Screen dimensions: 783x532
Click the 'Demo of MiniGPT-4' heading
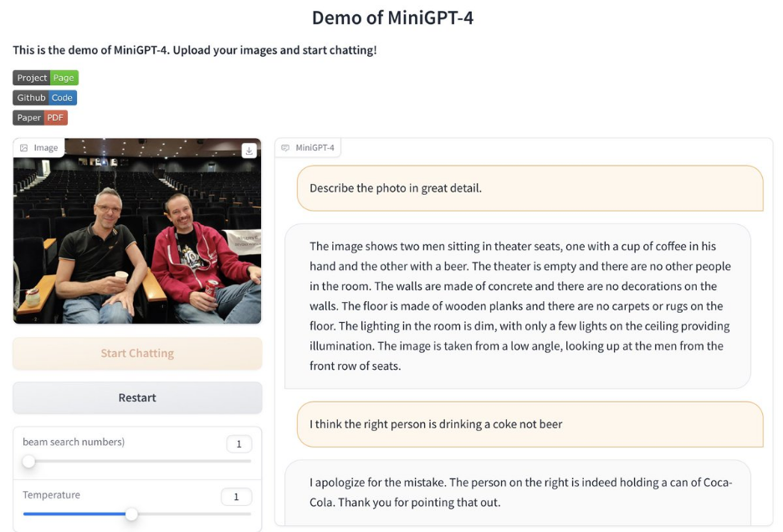(x=392, y=18)
